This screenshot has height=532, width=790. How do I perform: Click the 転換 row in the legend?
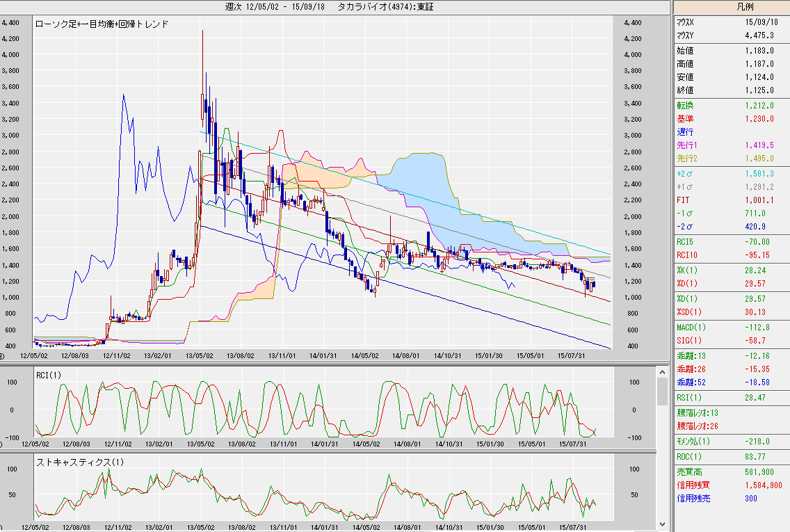[731, 106]
